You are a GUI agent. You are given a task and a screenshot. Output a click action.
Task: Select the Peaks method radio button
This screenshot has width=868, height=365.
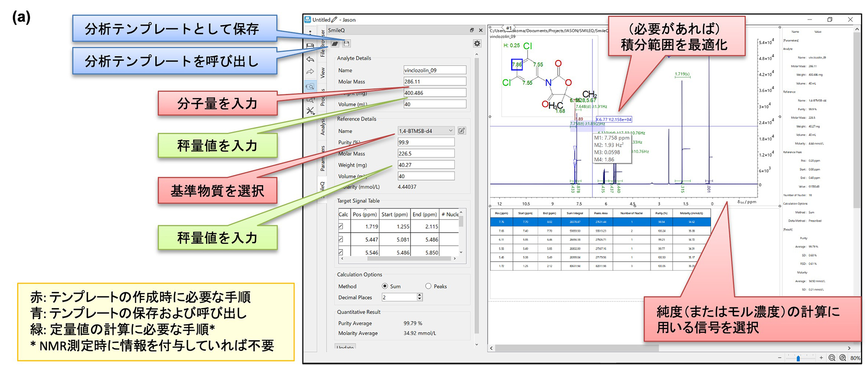[428, 286]
